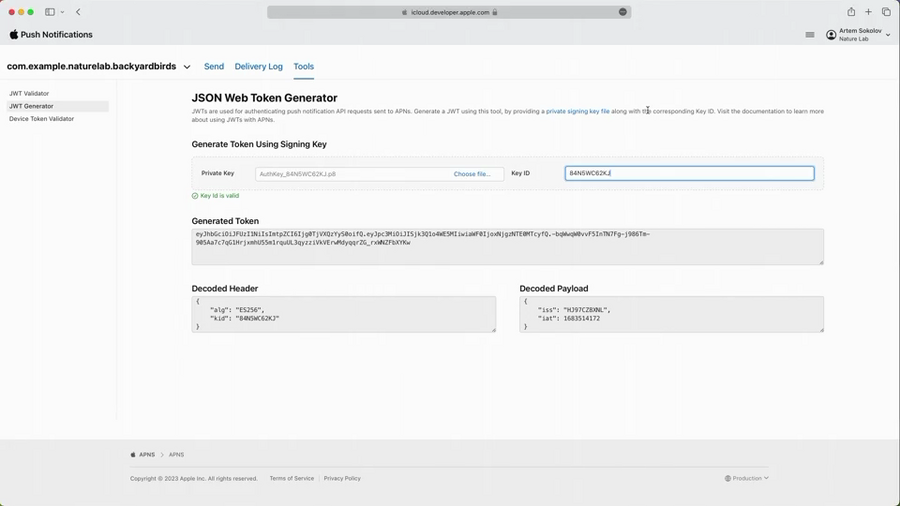Open the Production environment dropdown
Viewport: 900px width, 506px height.
[x=746, y=478]
